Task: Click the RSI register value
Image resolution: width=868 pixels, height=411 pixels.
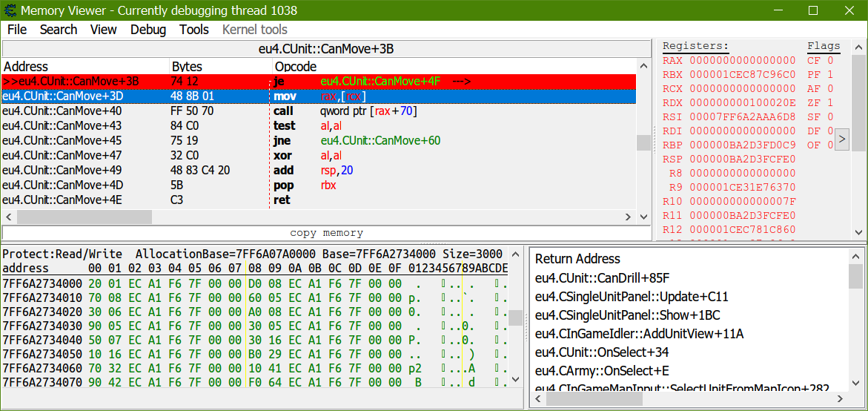Action: click(742, 117)
